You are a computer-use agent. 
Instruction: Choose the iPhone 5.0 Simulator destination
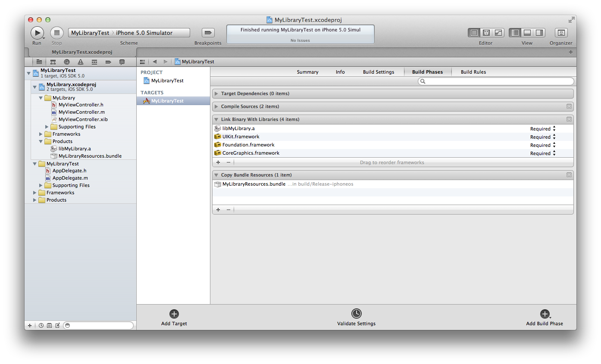pyautogui.click(x=144, y=33)
